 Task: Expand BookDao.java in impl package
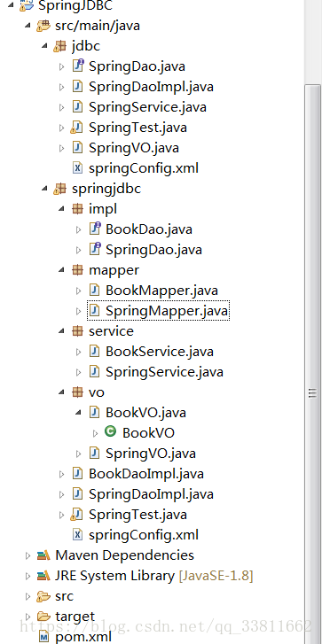[79, 229]
